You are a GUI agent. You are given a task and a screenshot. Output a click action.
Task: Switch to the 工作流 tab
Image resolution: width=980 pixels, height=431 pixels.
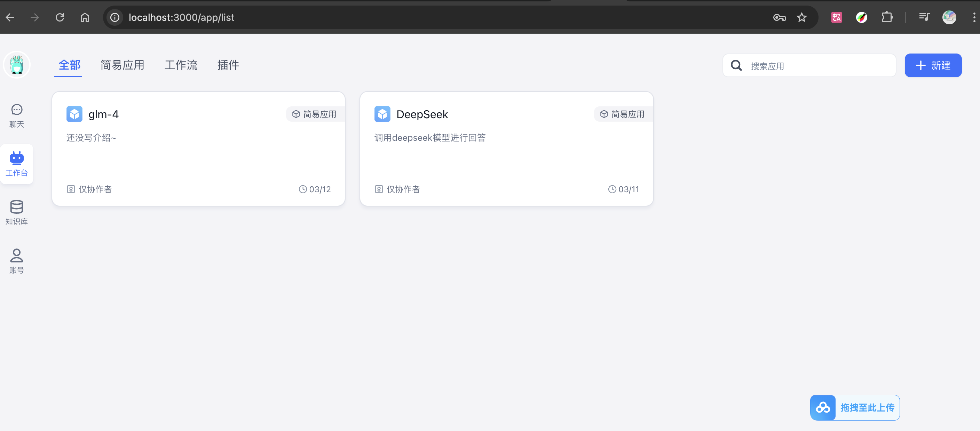(181, 65)
